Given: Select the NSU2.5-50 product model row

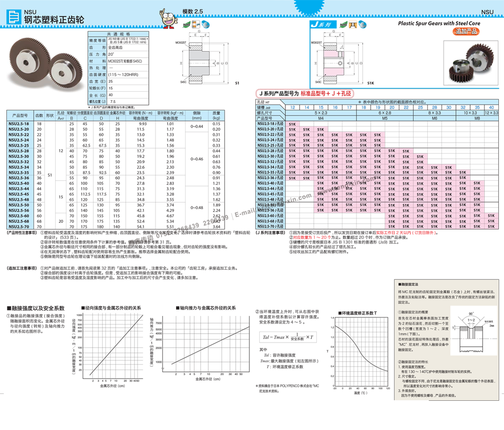Looking at the screenshot, I should click(x=20, y=205).
